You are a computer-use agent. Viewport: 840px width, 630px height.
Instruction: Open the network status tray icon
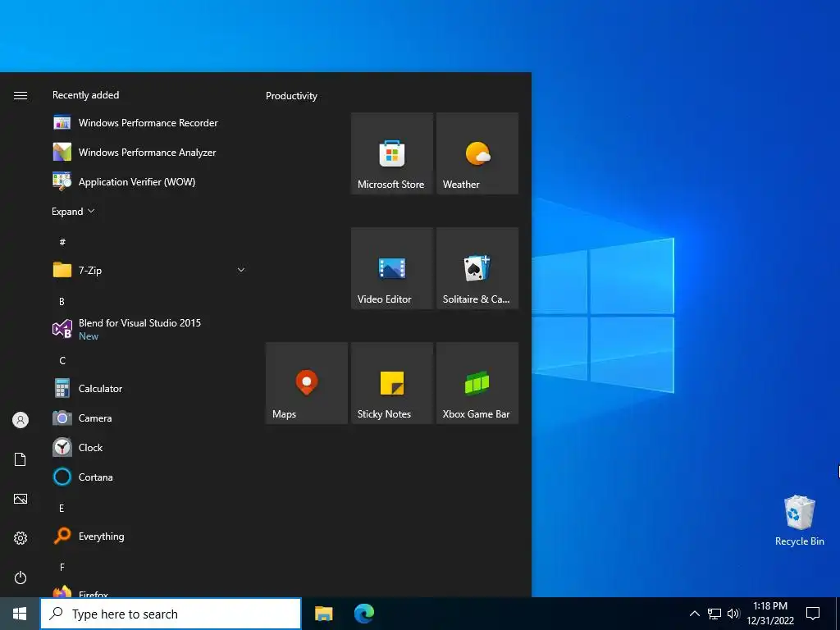tap(714, 614)
